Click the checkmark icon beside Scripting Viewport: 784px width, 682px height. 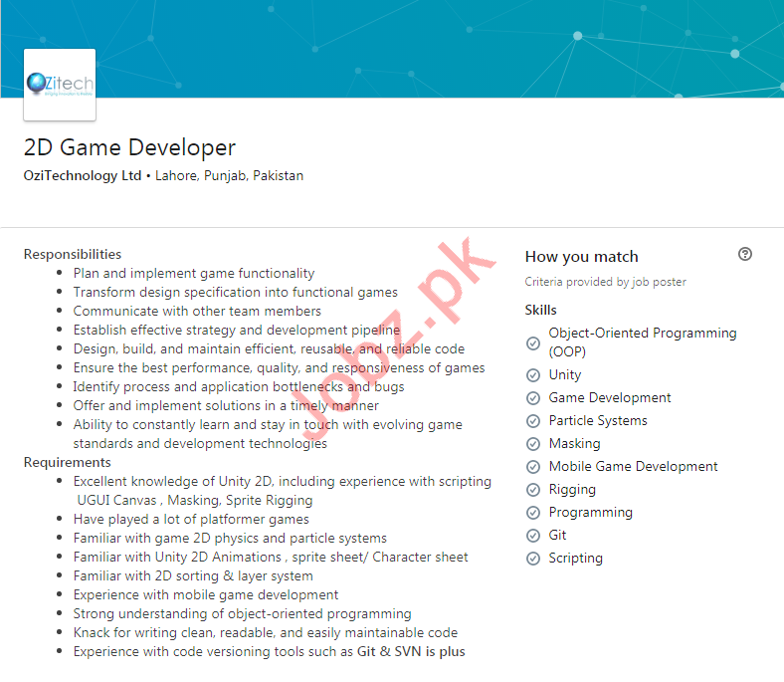533,559
